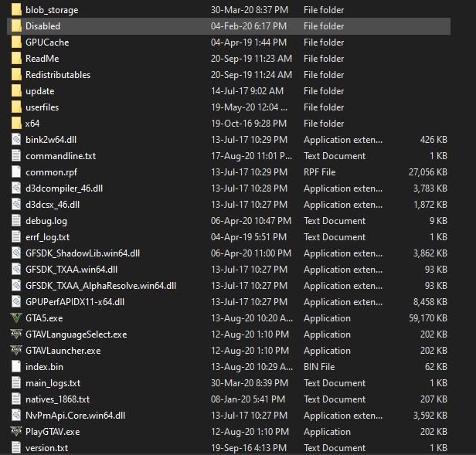Click the GFSDK_TXAA.win64.dll icon
This screenshot has height=455, width=476.
(16, 270)
